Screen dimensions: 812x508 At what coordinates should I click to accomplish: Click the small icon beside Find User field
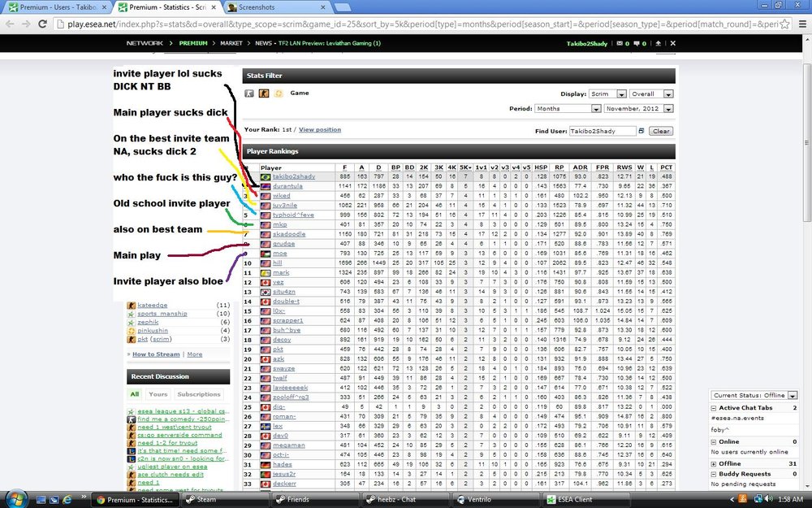tap(641, 131)
